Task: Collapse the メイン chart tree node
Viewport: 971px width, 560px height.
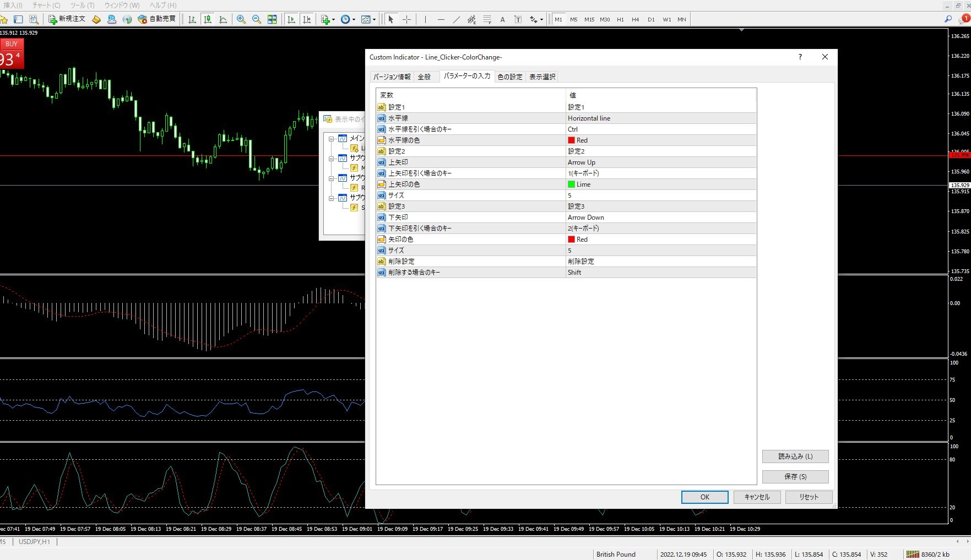Action: point(332,139)
